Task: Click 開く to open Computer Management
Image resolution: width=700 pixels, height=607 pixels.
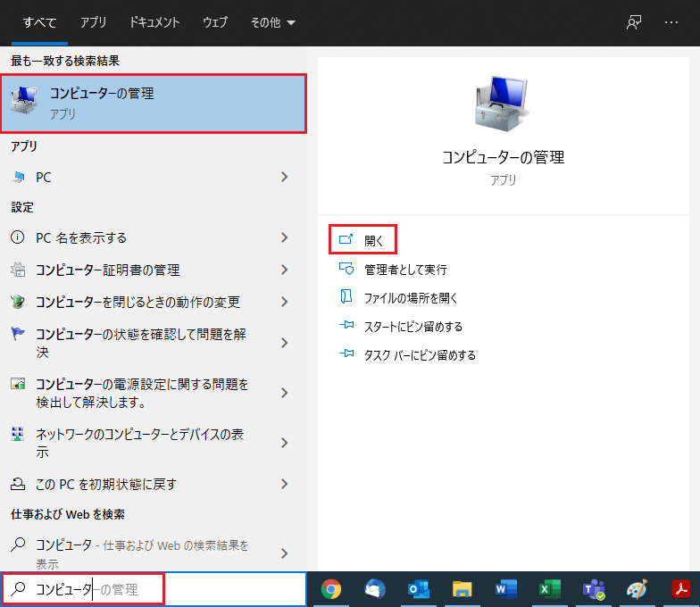Action: point(372,241)
